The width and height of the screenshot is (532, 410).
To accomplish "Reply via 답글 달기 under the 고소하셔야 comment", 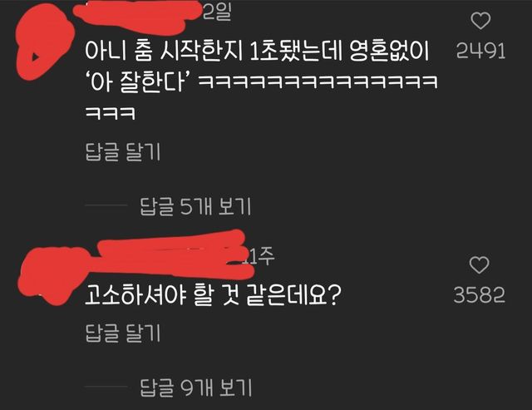I will pos(122,333).
